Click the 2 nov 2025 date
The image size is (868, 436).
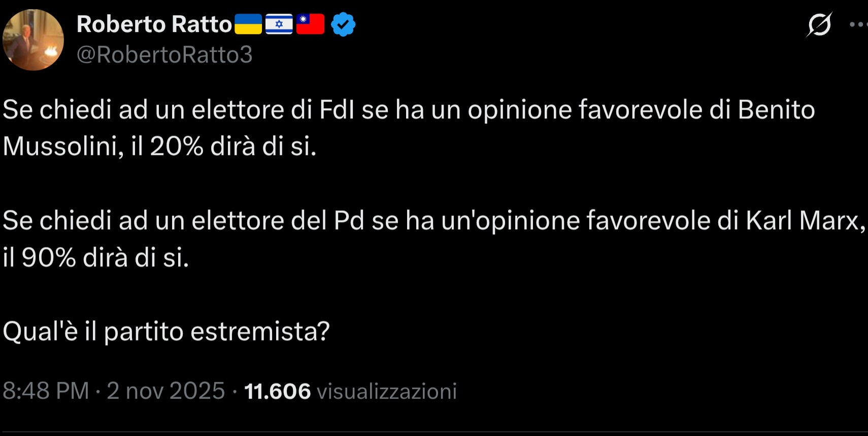pos(165,391)
